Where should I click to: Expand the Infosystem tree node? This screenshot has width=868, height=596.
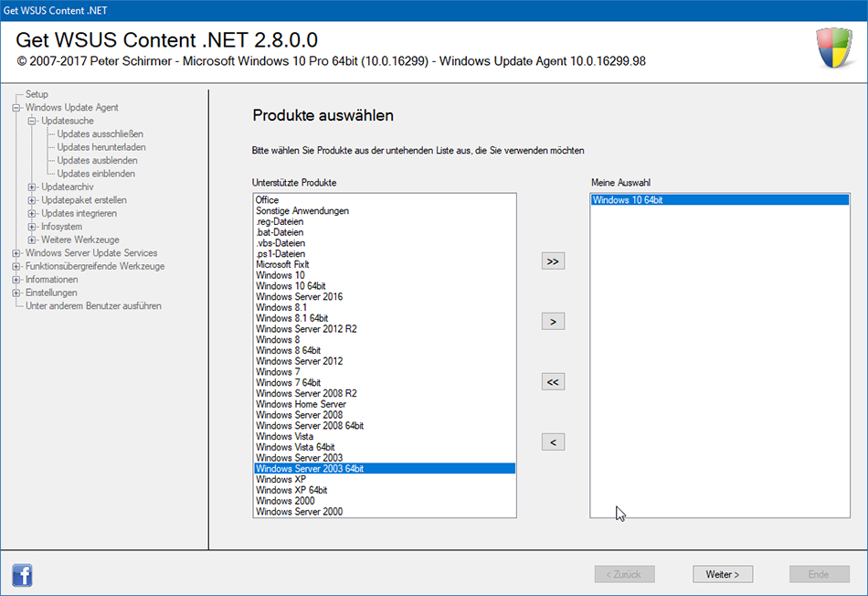click(x=32, y=227)
